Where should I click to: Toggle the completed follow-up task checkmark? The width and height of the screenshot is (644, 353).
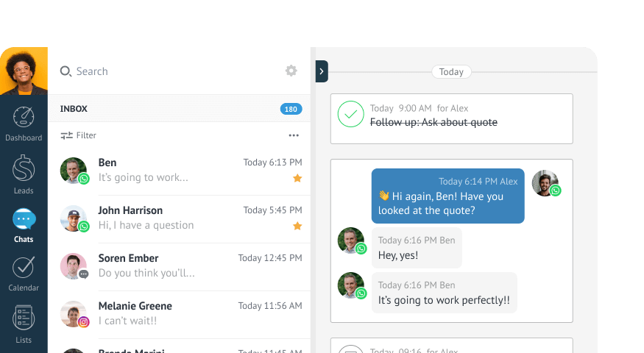pos(350,115)
